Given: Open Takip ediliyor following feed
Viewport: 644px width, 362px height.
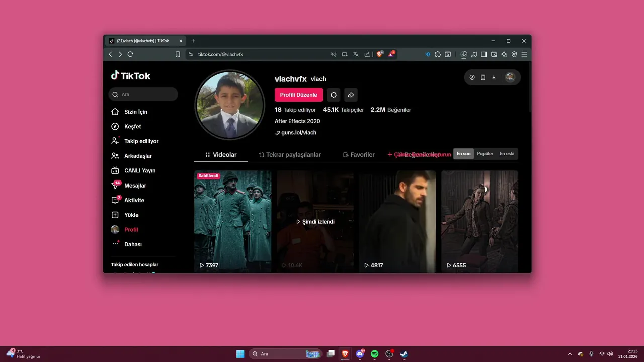Looking at the screenshot, I should point(135,141).
